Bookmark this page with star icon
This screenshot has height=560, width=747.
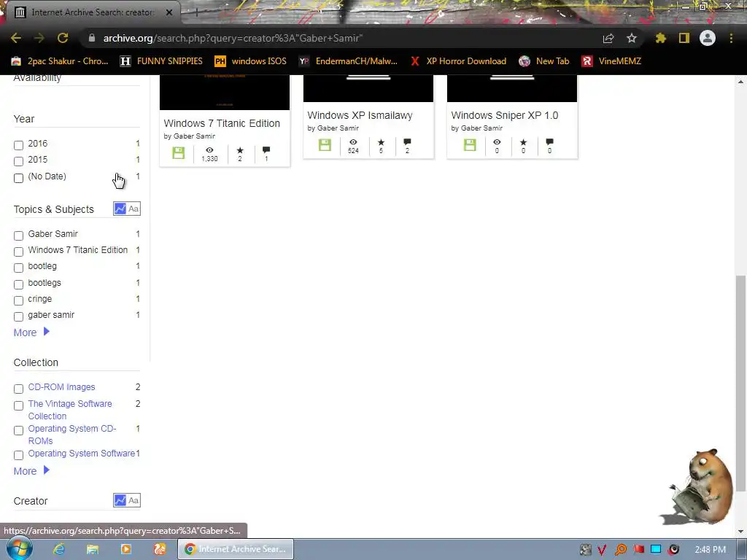(631, 38)
